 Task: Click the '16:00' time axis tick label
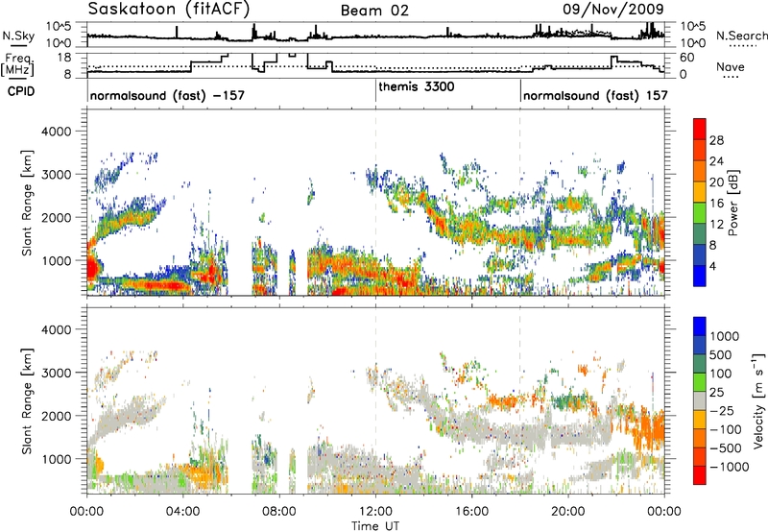pos(471,512)
